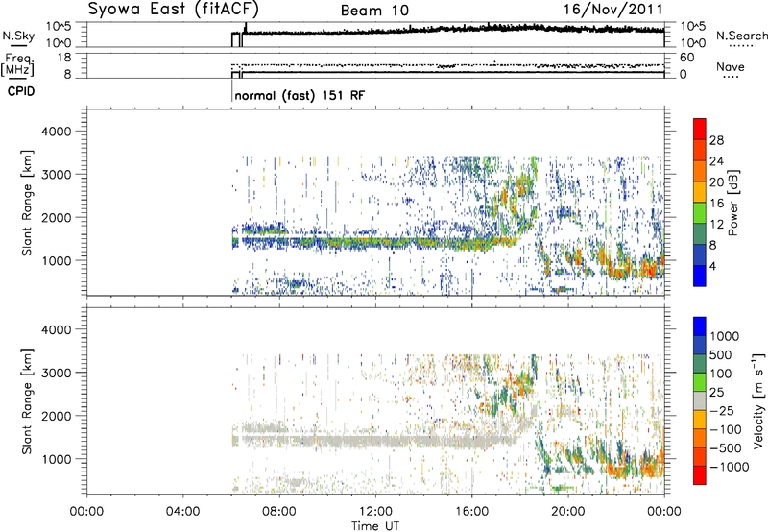Click the '16:00' time tick label
Screen dimensions: 768x532
coord(471,512)
